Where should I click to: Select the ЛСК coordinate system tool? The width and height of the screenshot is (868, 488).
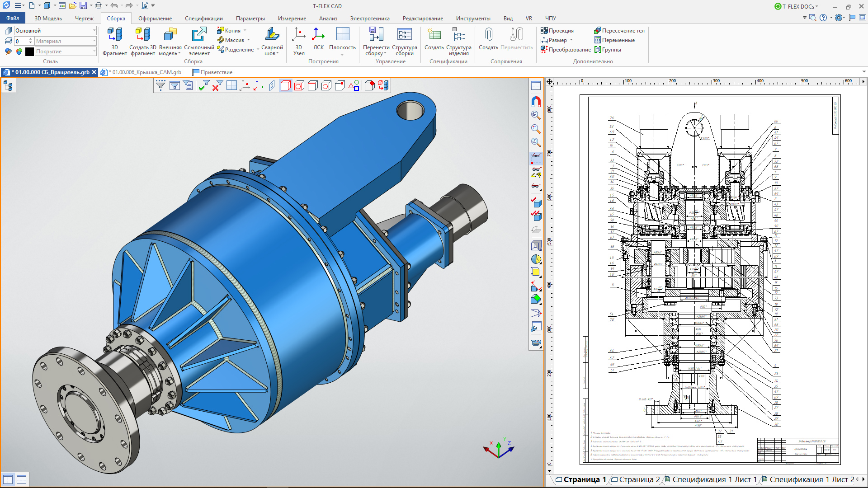(x=318, y=38)
